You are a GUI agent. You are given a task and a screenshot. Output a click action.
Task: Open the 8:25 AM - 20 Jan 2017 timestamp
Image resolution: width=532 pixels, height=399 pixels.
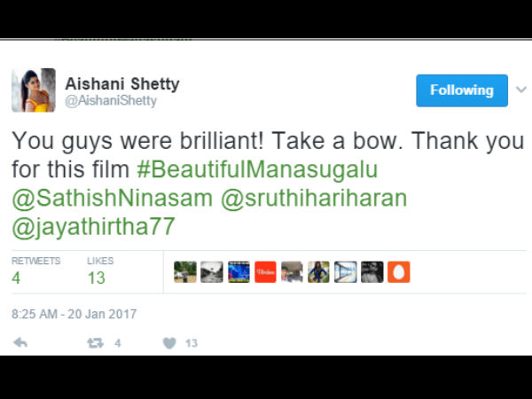74,314
